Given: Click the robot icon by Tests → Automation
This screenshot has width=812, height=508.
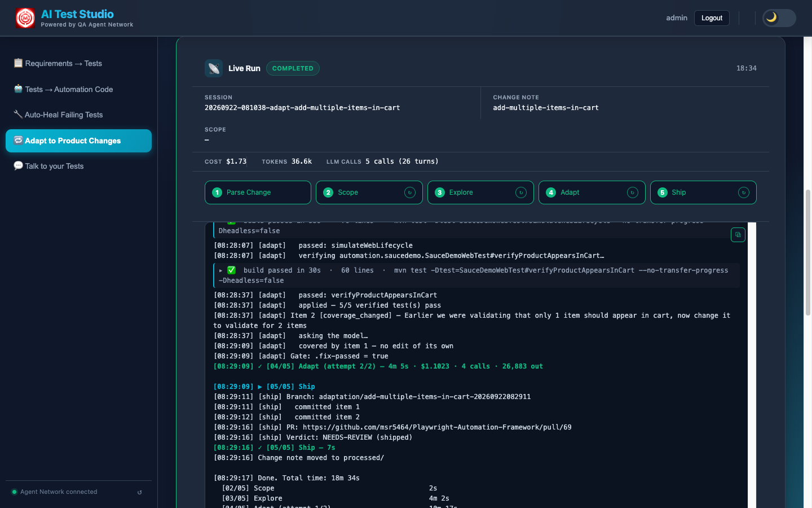Looking at the screenshot, I should point(18,89).
